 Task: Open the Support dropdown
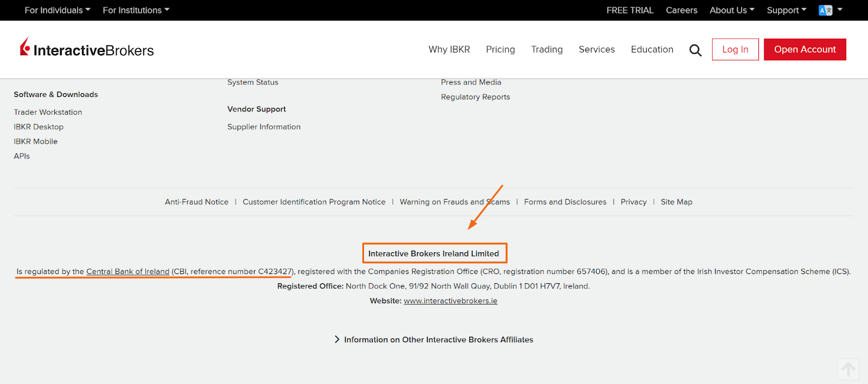coord(787,10)
